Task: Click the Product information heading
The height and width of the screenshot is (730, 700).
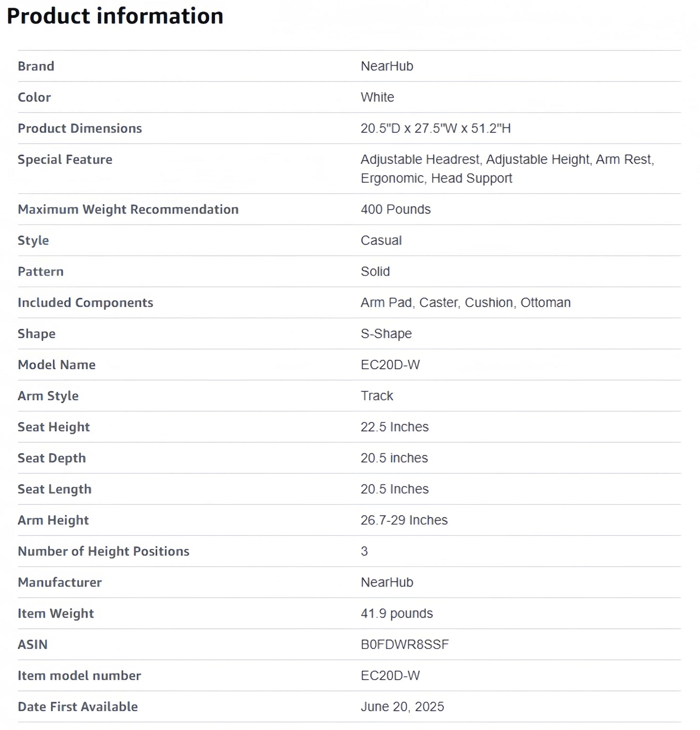Action: tap(115, 16)
